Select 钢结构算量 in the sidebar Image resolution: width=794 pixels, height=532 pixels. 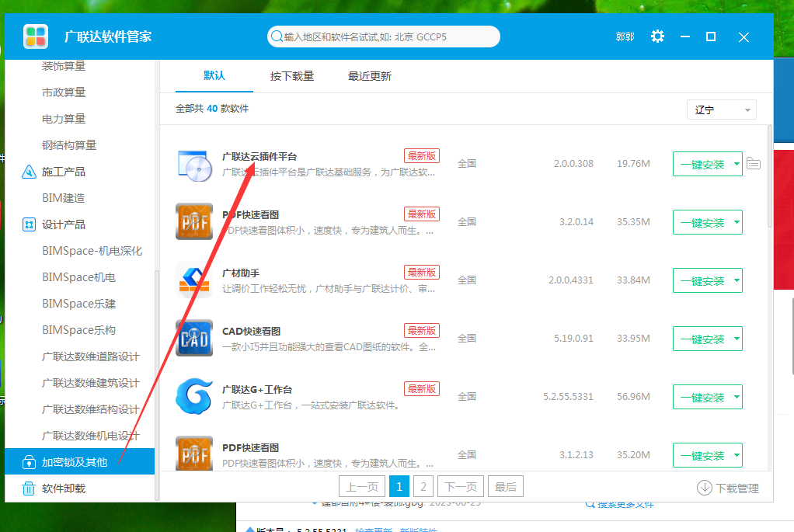coord(69,145)
